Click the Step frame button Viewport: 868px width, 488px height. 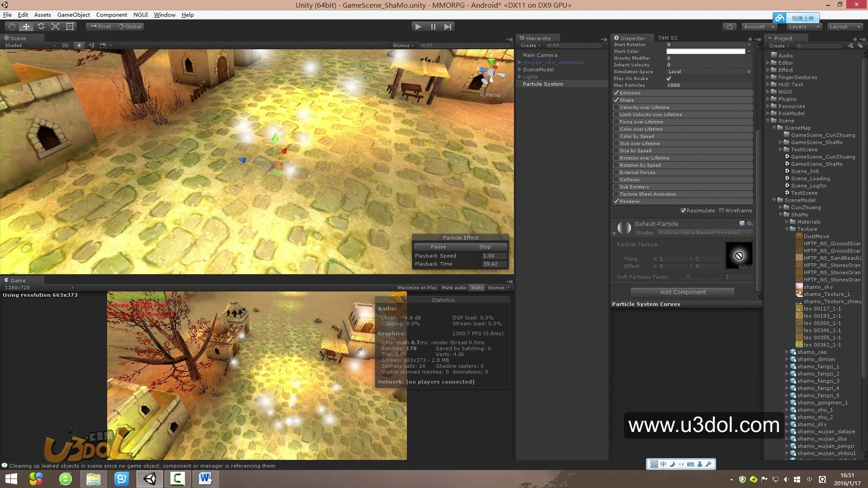448,27
